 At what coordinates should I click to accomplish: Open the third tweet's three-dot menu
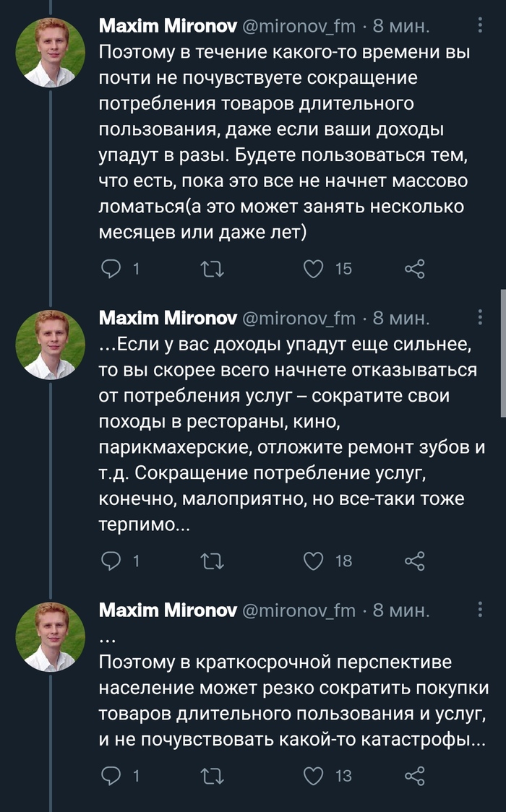pos(481,610)
